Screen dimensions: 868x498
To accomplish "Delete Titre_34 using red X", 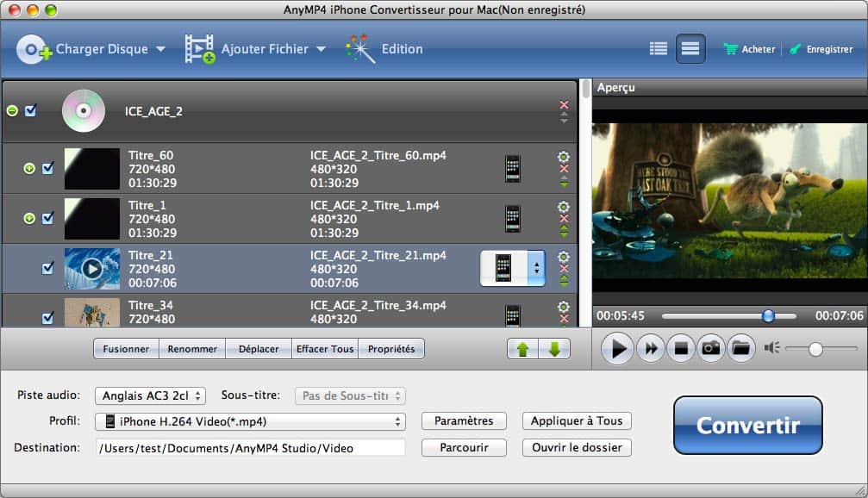I will (x=564, y=319).
